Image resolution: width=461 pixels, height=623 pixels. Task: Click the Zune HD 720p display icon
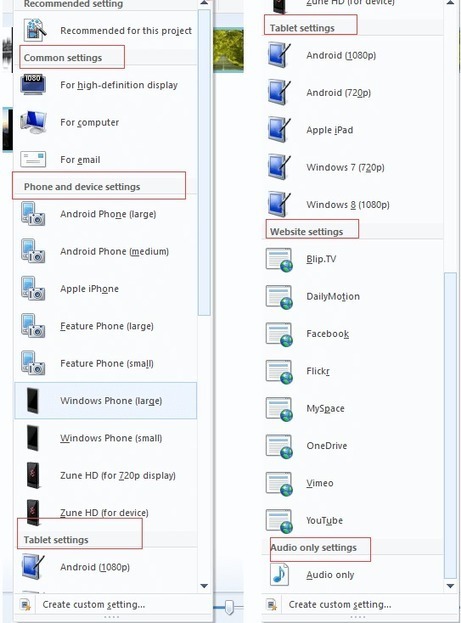tap(33, 475)
